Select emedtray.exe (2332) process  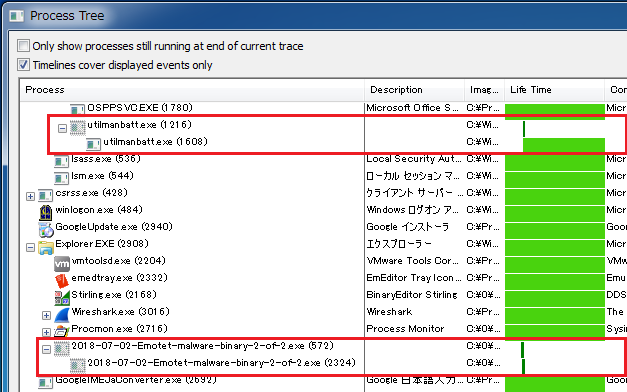(119, 278)
